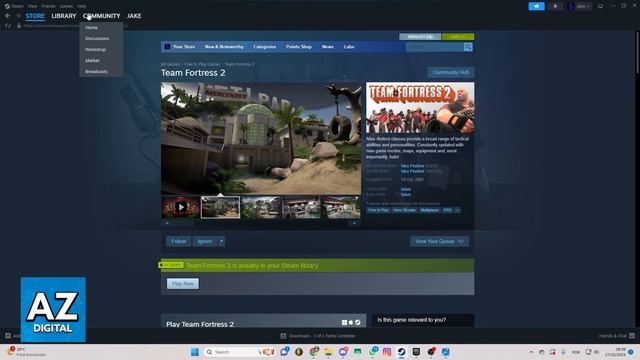This screenshot has width=640, height=360.
Task: Click the store search input field
Action: coord(434,47)
